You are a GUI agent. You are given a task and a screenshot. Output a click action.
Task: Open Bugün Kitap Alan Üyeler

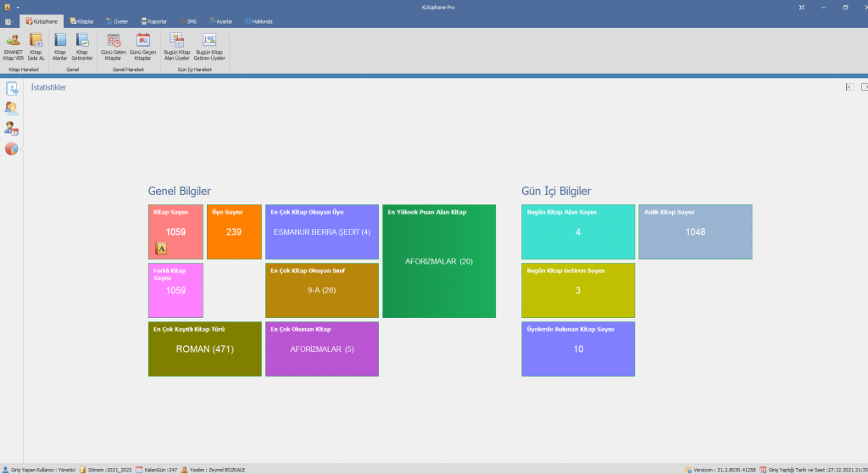176,47
